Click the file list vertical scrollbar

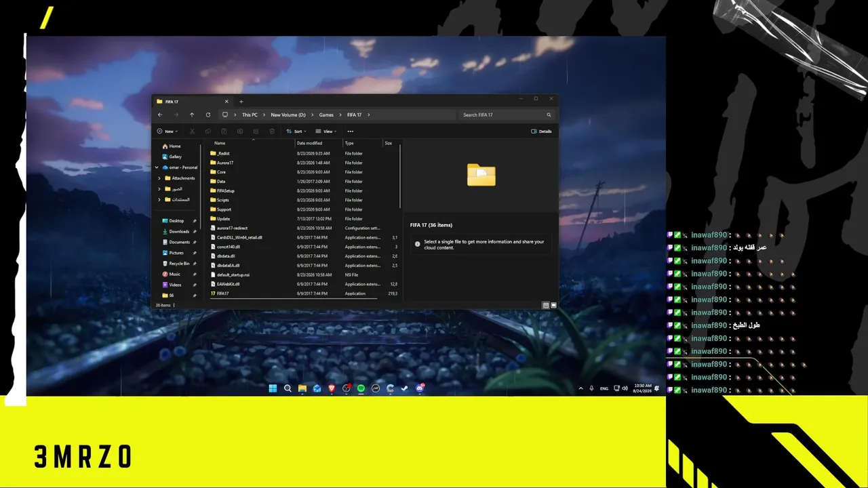[x=401, y=176]
